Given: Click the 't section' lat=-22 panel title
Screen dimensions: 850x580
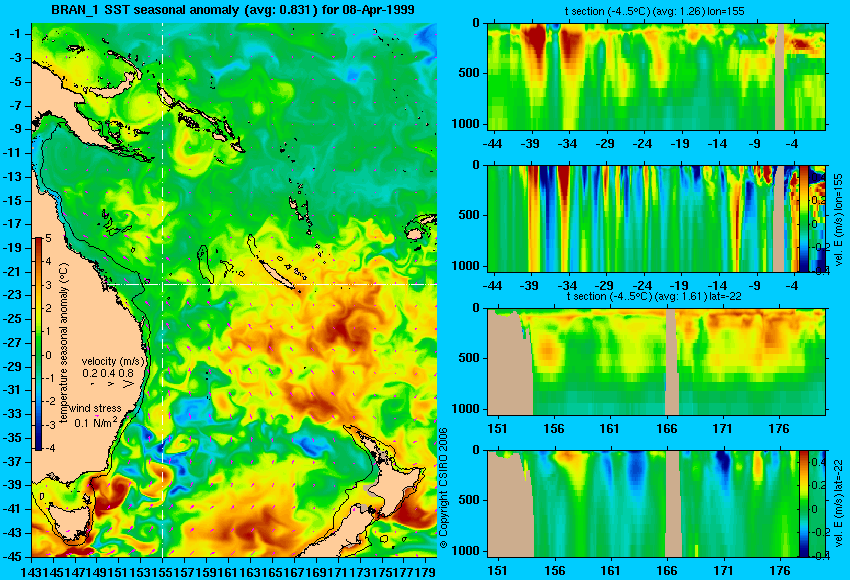Looking at the screenshot, I should point(654,296).
